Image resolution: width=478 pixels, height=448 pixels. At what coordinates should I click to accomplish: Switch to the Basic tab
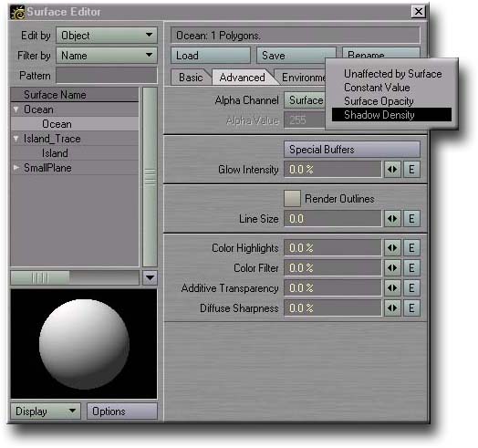[191, 78]
